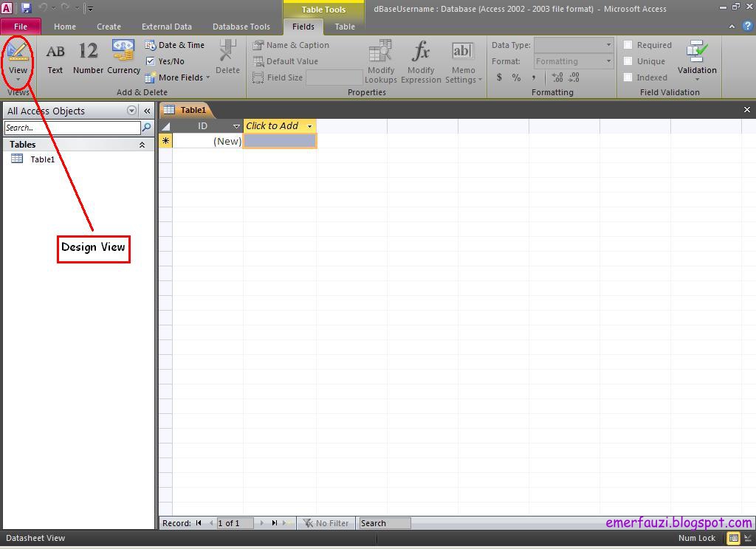The height and width of the screenshot is (549, 756).
Task: Switch to External Data tab
Action: click(x=166, y=27)
